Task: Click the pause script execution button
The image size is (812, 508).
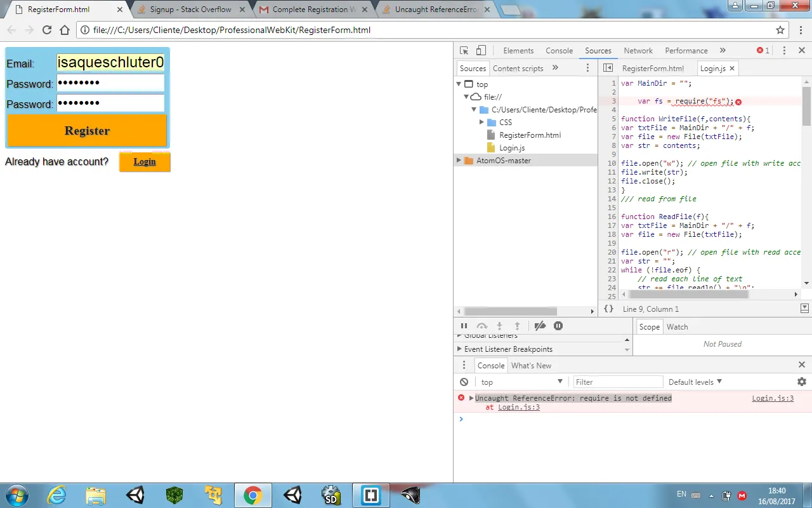Action: [x=464, y=326]
